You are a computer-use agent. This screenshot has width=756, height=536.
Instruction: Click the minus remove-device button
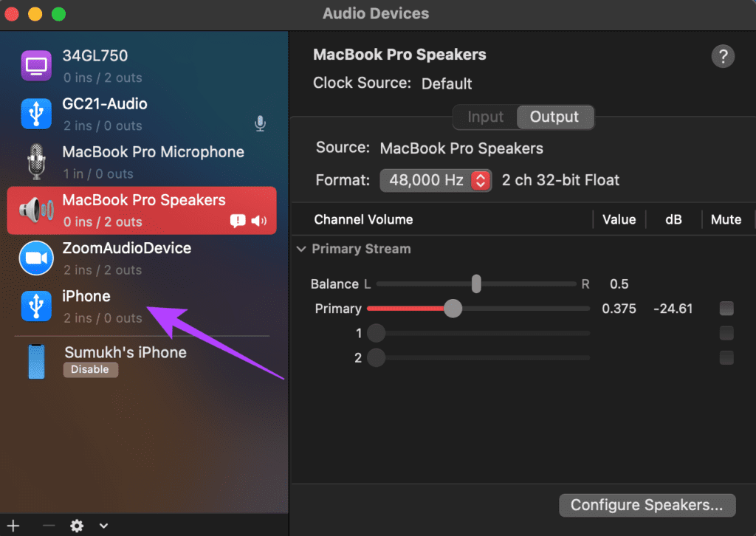coord(49,526)
